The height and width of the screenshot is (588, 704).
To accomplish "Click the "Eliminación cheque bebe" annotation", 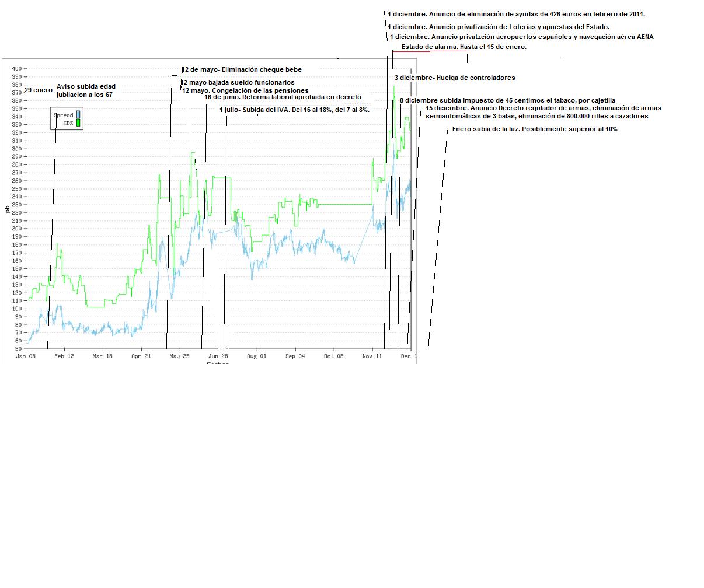I will point(242,69).
